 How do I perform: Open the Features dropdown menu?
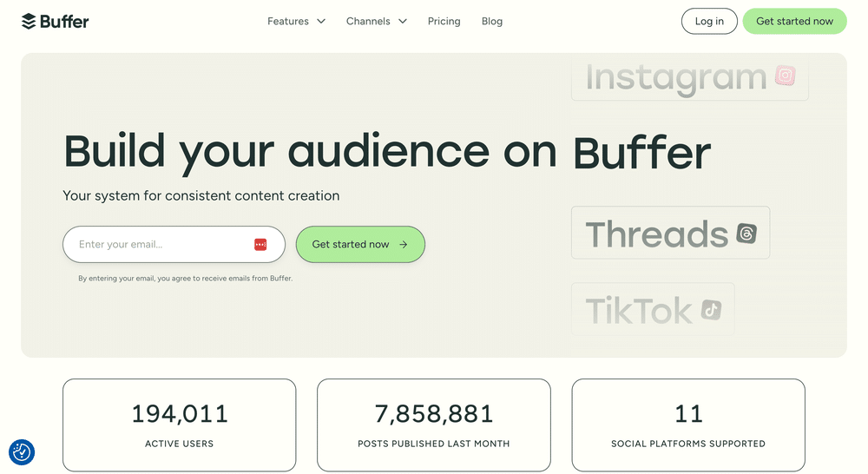(x=296, y=21)
